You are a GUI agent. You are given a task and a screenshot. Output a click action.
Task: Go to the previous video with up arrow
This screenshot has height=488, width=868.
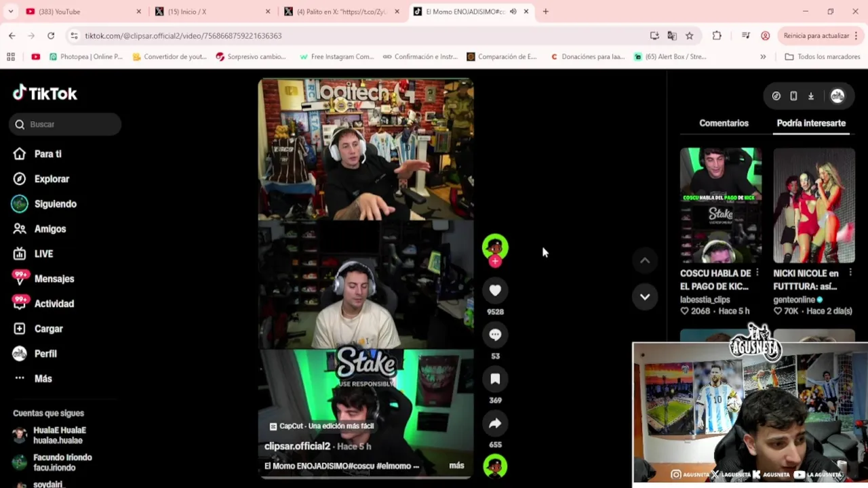[x=645, y=260]
